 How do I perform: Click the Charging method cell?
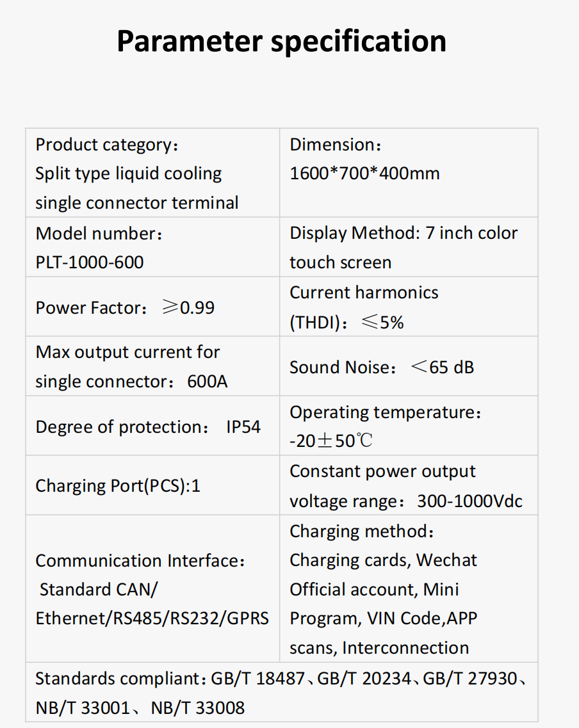click(409, 588)
